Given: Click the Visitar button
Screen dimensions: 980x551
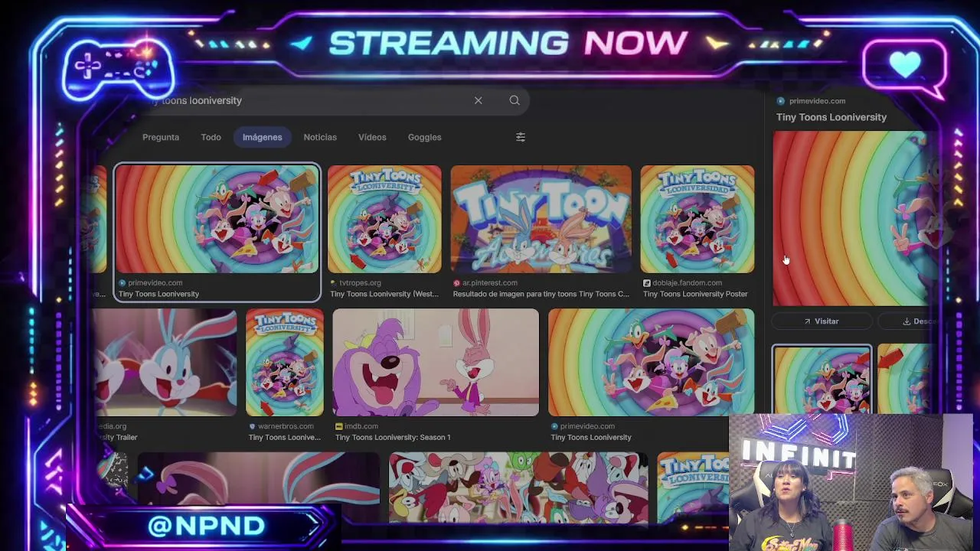Looking at the screenshot, I should 821,321.
